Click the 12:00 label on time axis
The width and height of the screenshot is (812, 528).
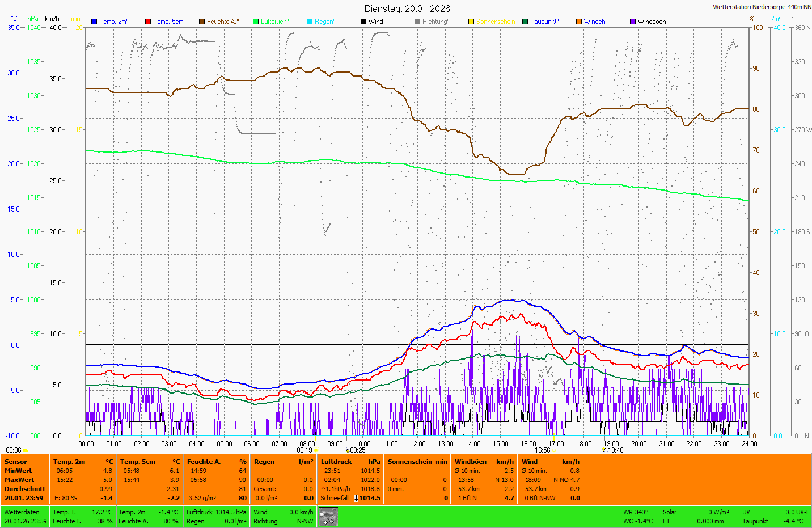click(x=418, y=444)
